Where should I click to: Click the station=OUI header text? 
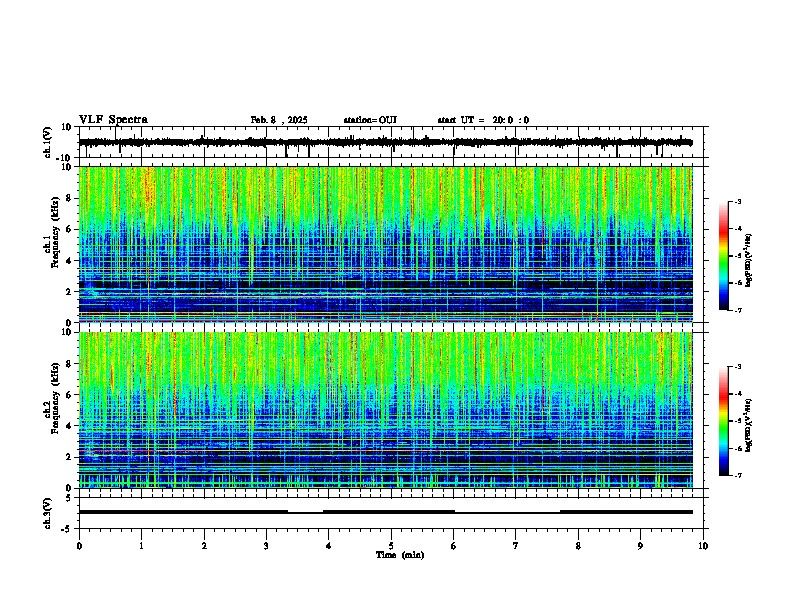coord(370,120)
